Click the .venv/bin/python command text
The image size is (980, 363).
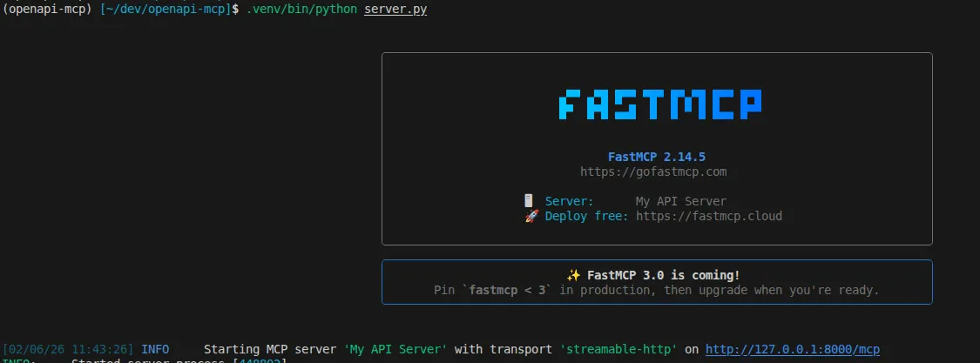coord(302,10)
